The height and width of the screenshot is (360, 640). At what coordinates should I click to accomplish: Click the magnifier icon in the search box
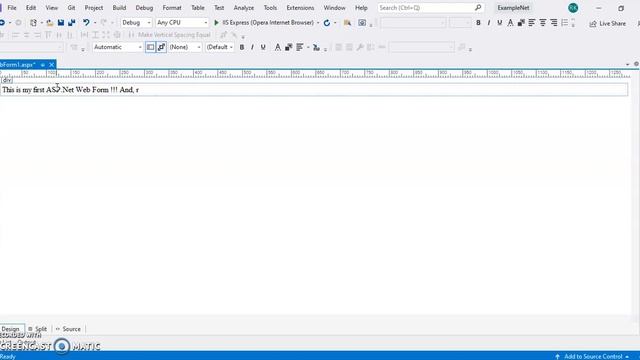tap(478, 7)
